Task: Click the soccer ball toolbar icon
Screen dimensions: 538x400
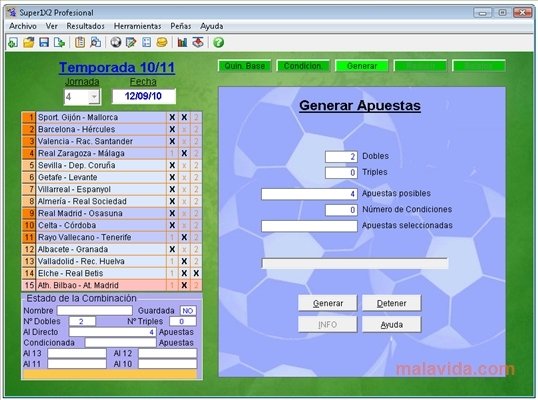Action: (116, 43)
